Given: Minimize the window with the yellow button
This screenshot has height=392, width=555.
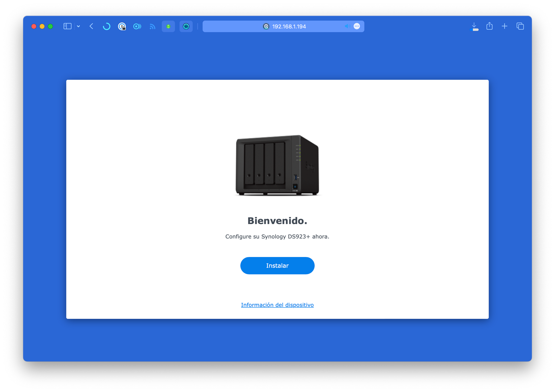Looking at the screenshot, I should [42, 26].
